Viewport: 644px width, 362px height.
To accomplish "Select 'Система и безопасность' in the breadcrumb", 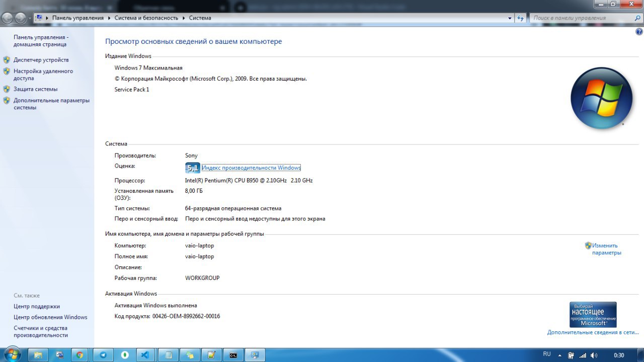I will tap(146, 18).
